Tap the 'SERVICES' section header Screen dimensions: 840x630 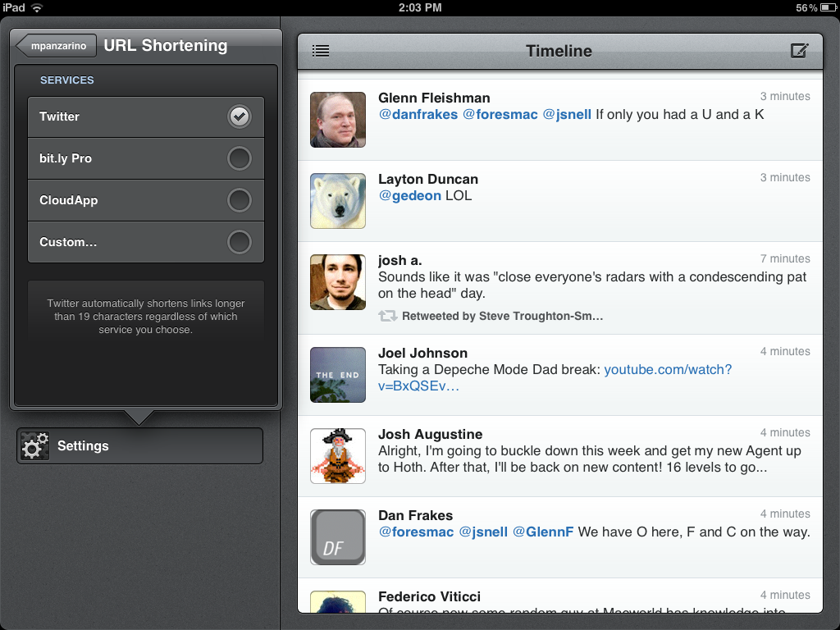67,80
